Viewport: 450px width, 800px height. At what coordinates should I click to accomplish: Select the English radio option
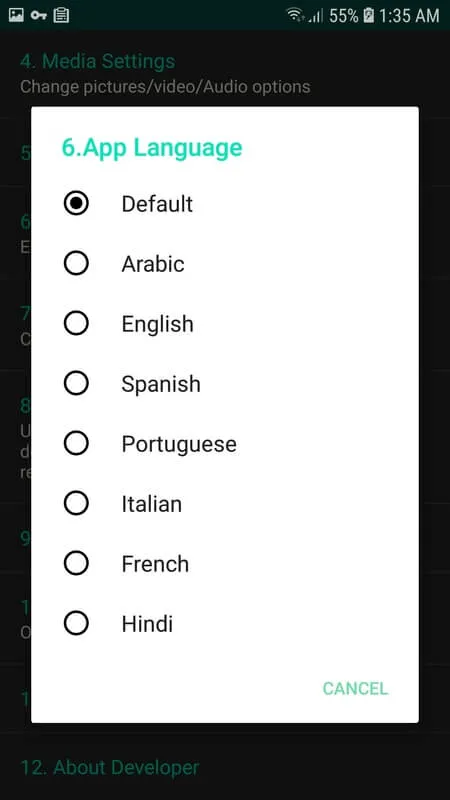click(x=76, y=323)
